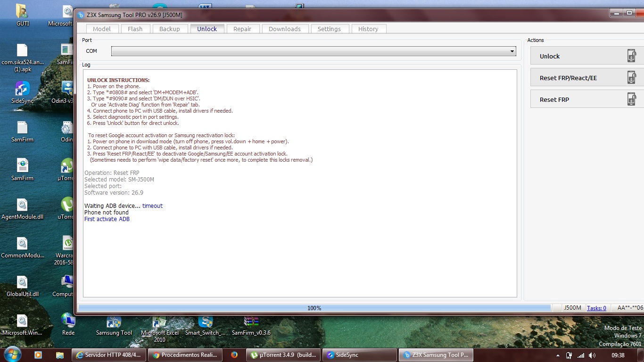Image resolution: width=644 pixels, height=362 pixels.
Task: Open SamFirm_v0.3.6 archive on desktop
Action: [x=251, y=326]
